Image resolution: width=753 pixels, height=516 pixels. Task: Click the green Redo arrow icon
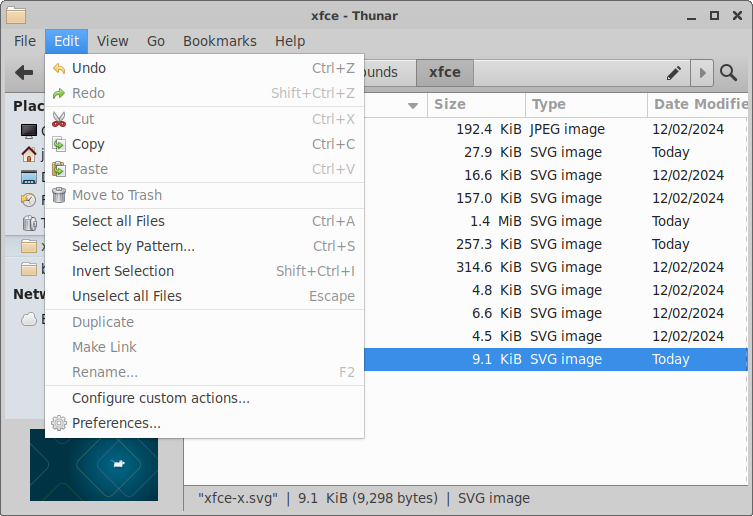[59, 93]
